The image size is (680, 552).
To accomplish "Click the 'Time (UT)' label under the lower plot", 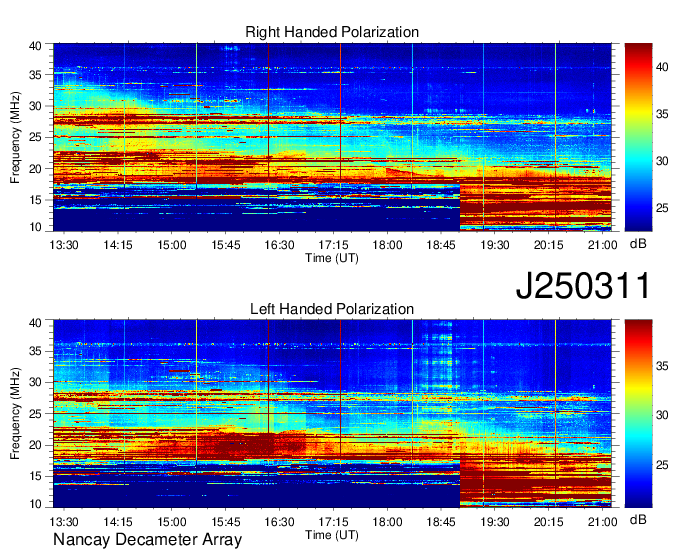I will coord(332,535).
